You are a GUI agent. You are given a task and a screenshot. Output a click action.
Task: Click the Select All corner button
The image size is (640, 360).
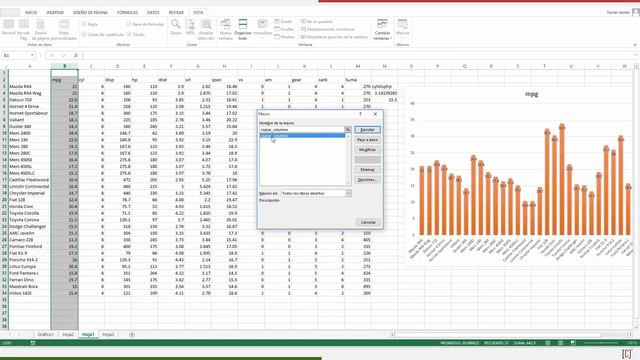pos(4,66)
